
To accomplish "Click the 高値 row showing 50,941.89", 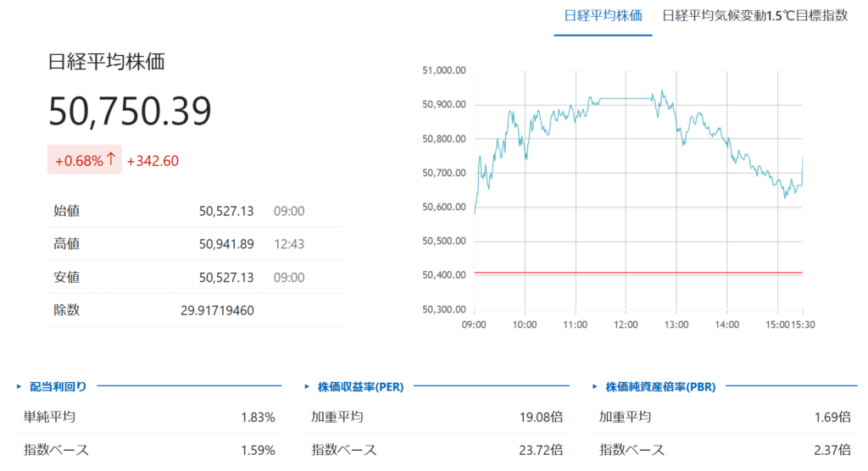I will pyautogui.click(x=195, y=244).
